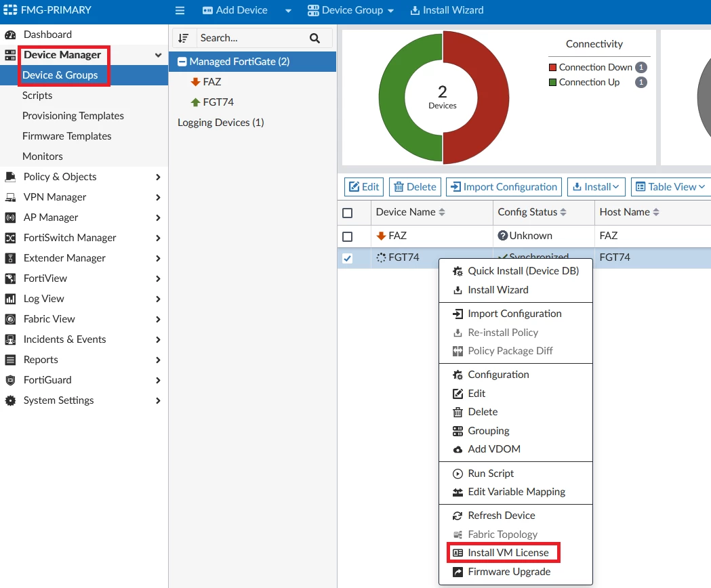Screen dimensions: 711x588
Task: Collapse the Device Manager section chevron
Action: (158, 56)
